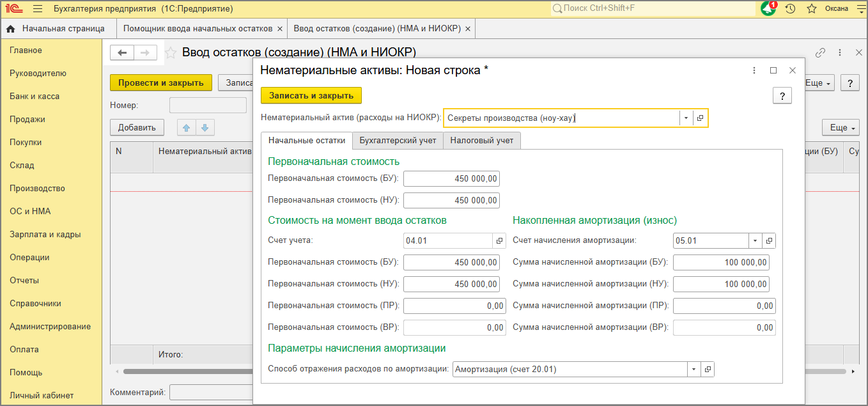Close the Помощник ввода начальных остатков tab
The height and width of the screenshot is (406, 868).
[x=279, y=29]
